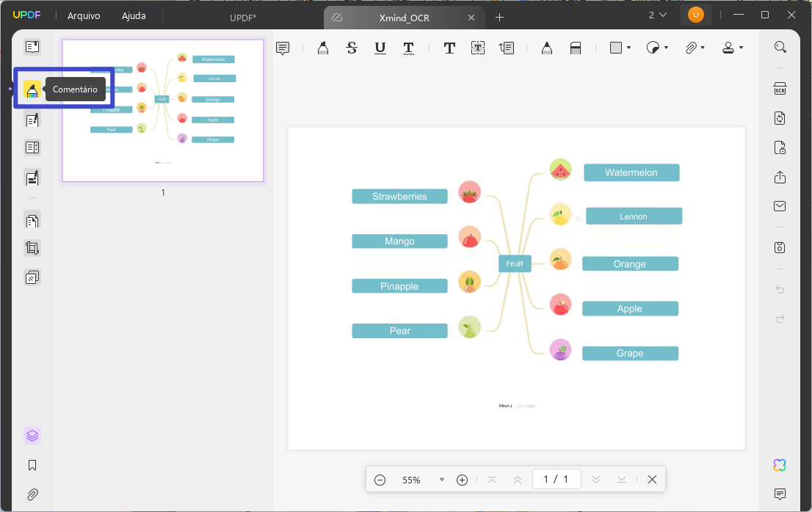The height and width of the screenshot is (512, 812).
Task: Click the page number input field
Action: pyautogui.click(x=557, y=480)
